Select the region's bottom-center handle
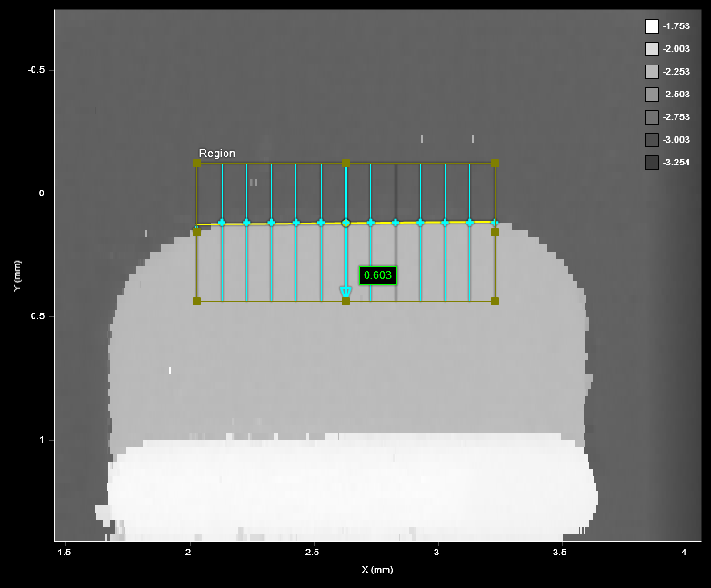 (x=346, y=301)
